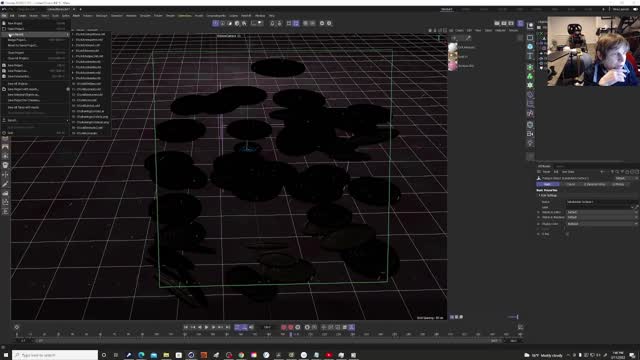Open the Mode menu in Attributes panel
The width and height of the screenshot is (640, 360).
coord(547,172)
